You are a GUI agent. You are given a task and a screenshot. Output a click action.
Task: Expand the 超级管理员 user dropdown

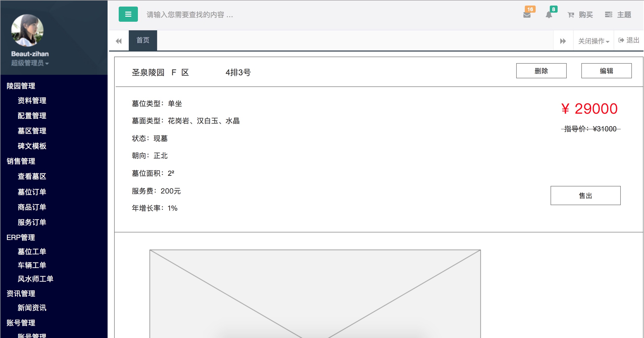click(30, 63)
